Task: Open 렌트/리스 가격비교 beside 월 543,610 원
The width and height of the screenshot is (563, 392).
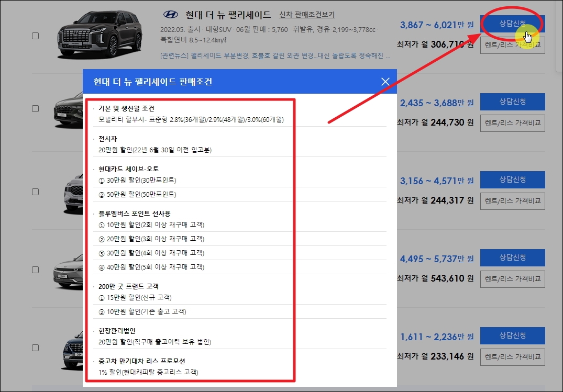Action: pos(512,279)
